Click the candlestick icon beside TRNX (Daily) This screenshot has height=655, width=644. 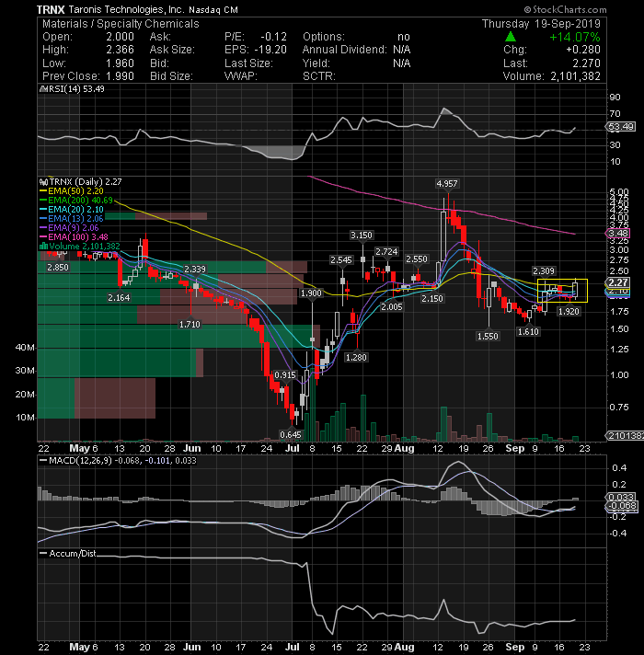point(44,182)
